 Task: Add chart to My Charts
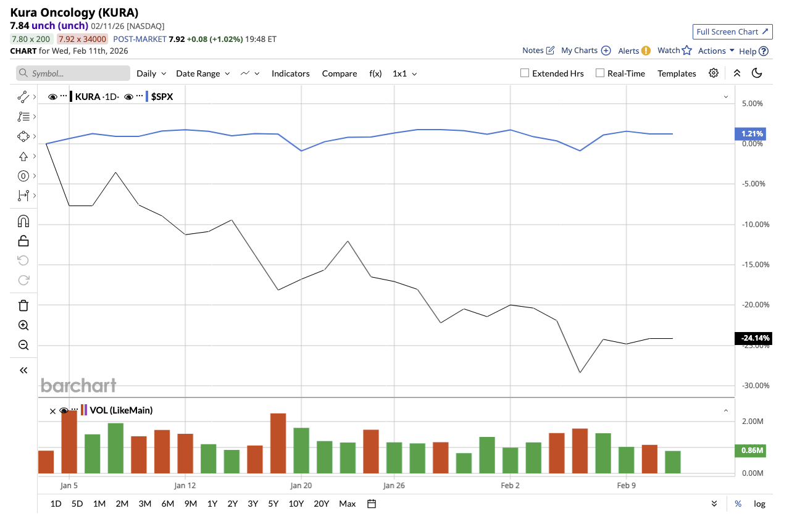pyautogui.click(x=586, y=51)
